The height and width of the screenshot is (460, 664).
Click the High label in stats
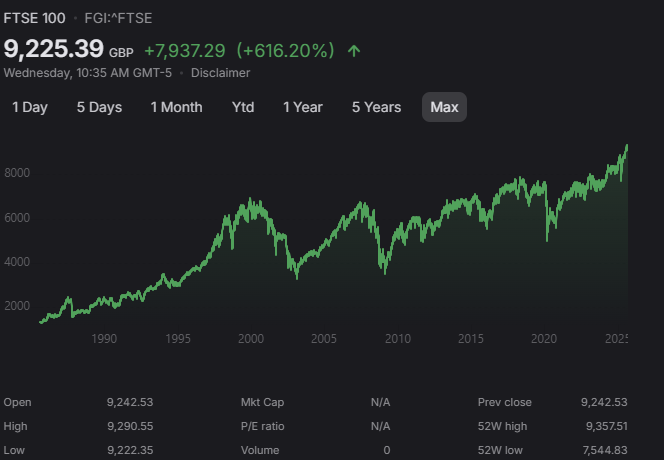15,426
